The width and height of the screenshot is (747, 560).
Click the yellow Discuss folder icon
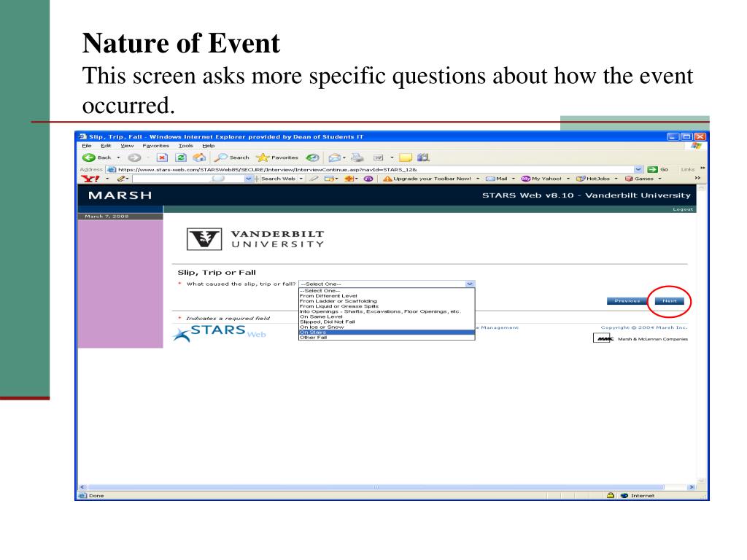(x=406, y=157)
